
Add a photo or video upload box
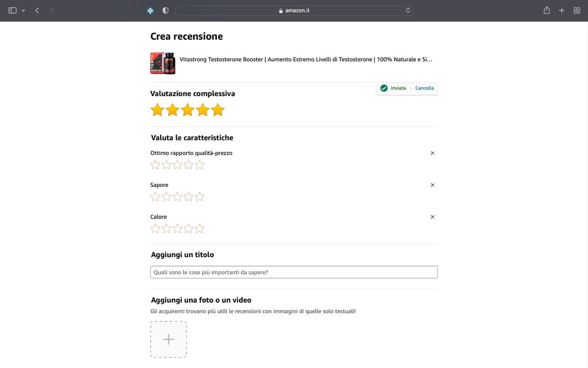coord(169,339)
